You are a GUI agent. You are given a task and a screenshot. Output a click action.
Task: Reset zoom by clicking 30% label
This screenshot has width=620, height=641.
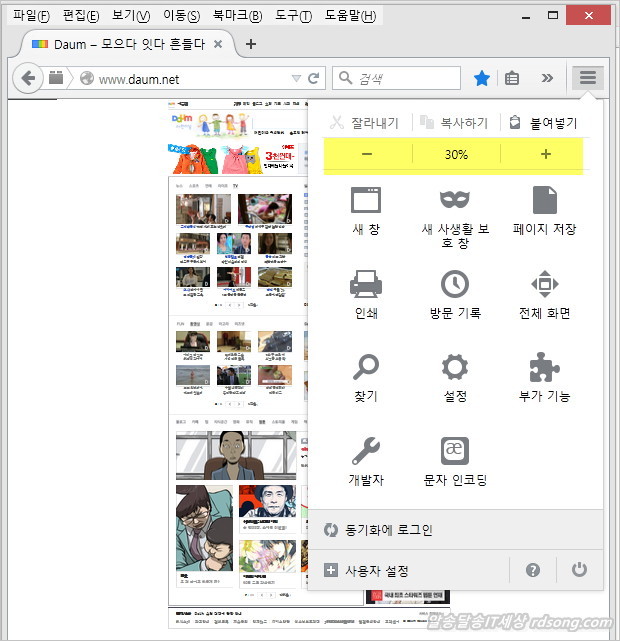click(x=456, y=155)
